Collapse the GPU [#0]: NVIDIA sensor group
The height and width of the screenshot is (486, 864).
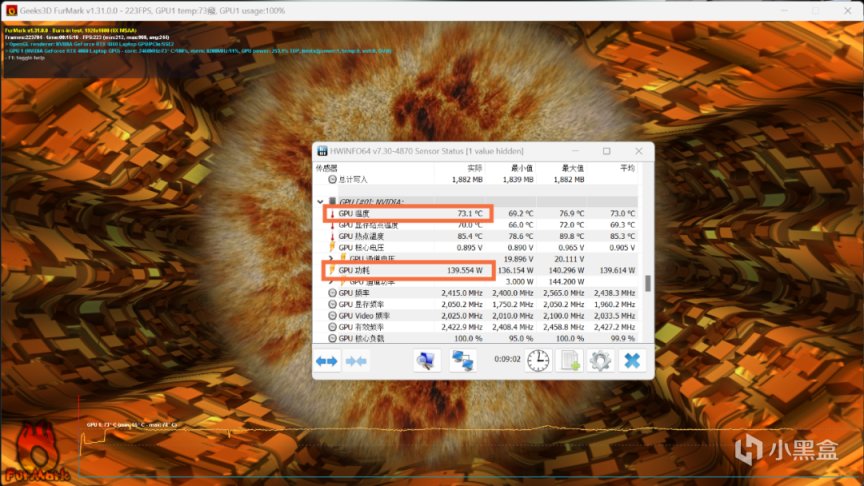320,202
